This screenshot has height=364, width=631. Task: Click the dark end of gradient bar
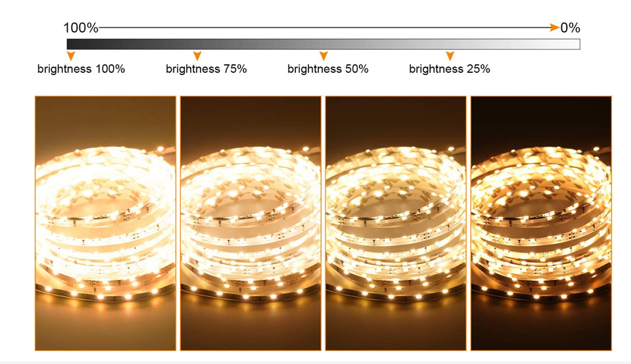pyautogui.click(x=74, y=44)
